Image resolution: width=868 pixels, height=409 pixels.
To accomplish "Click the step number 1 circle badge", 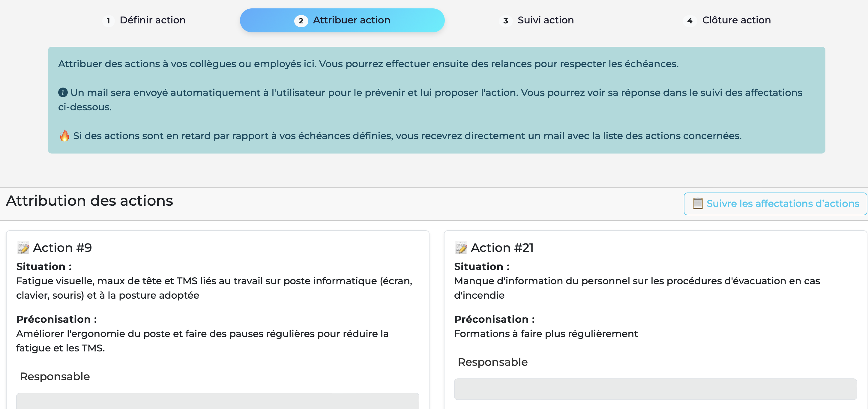I will click(108, 21).
